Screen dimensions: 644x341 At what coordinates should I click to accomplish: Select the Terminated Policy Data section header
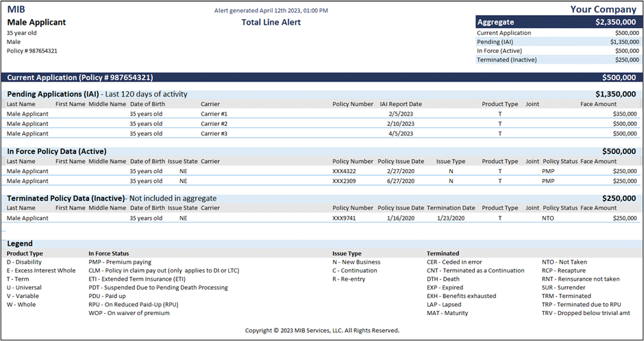point(66,198)
